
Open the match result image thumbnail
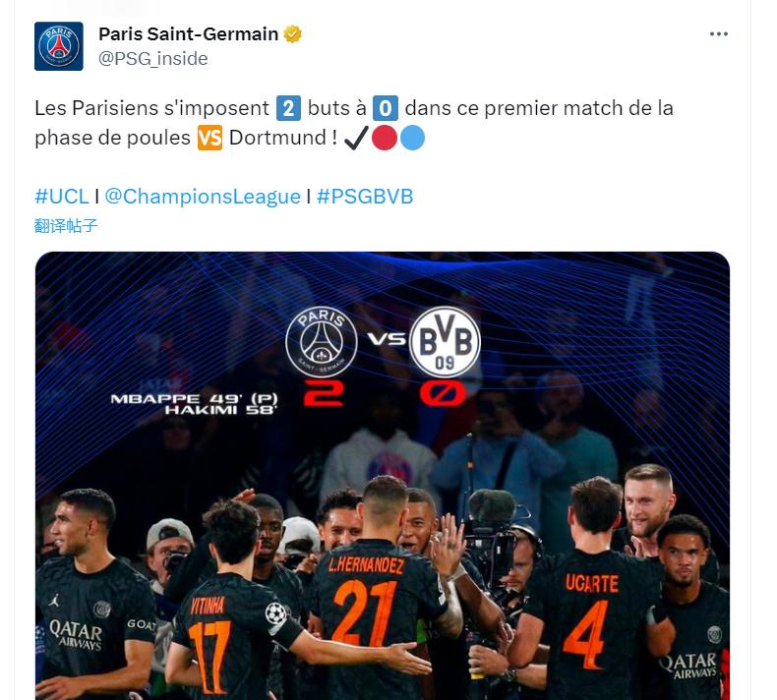pos(383,476)
